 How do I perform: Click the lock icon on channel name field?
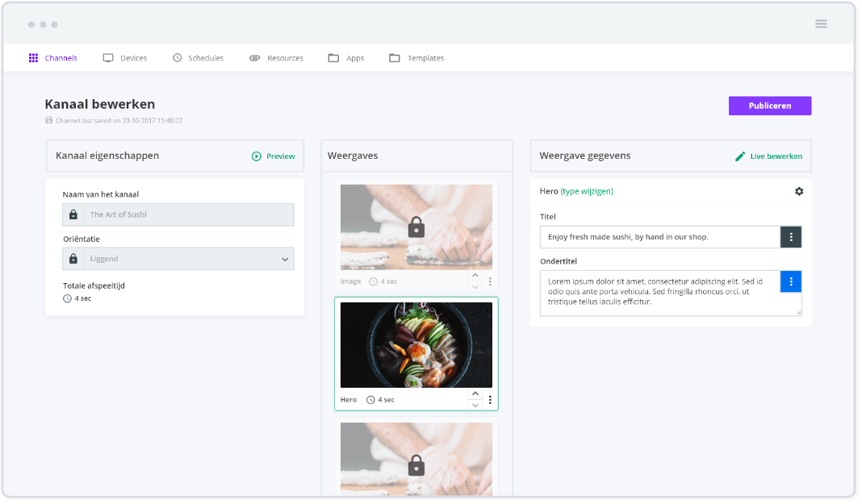coord(73,215)
